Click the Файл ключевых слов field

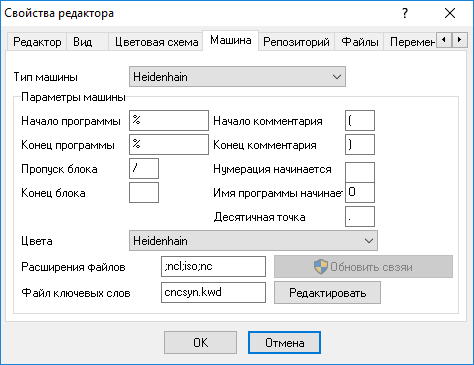click(213, 292)
